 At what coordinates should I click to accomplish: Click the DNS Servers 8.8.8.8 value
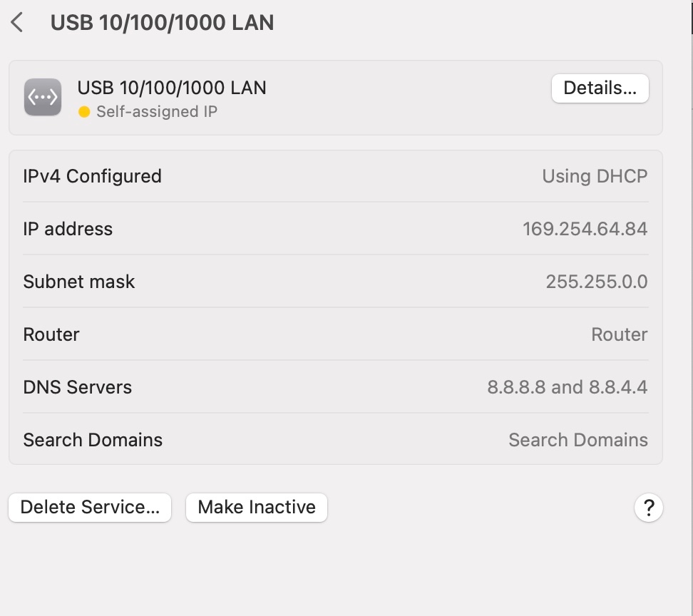point(567,387)
